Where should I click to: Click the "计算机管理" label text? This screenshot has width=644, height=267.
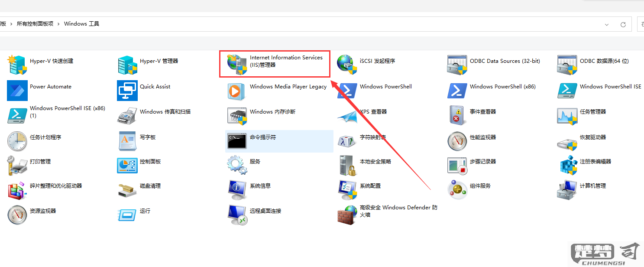[593, 186]
